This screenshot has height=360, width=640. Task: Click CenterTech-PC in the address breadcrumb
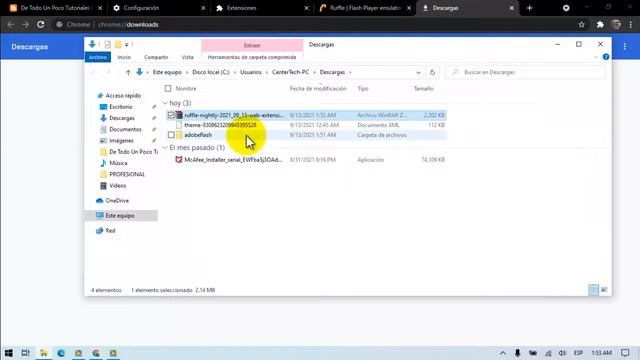point(290,72)
